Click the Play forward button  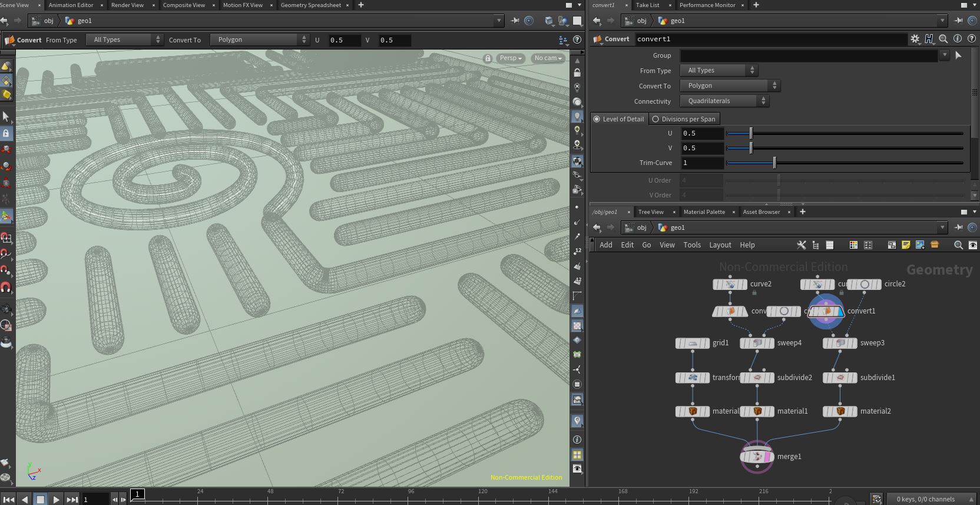pyautogui.click(x=56, y=499)
